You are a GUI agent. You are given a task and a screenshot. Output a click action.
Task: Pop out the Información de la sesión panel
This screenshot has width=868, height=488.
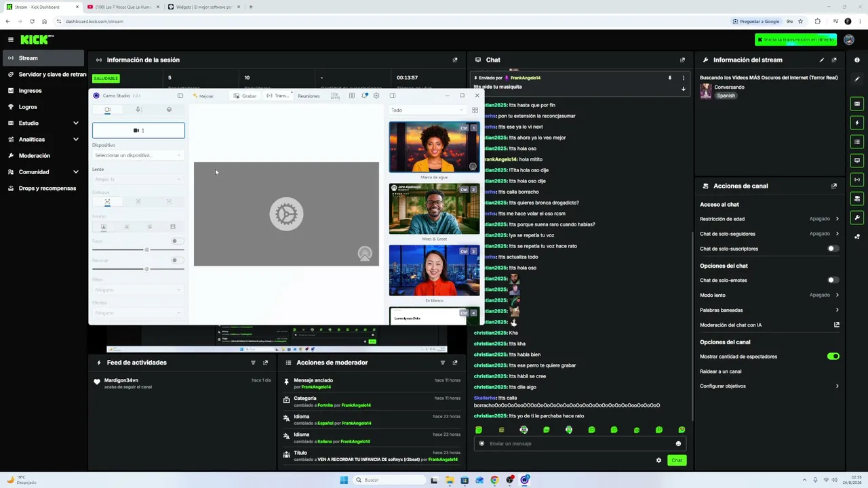455,60
